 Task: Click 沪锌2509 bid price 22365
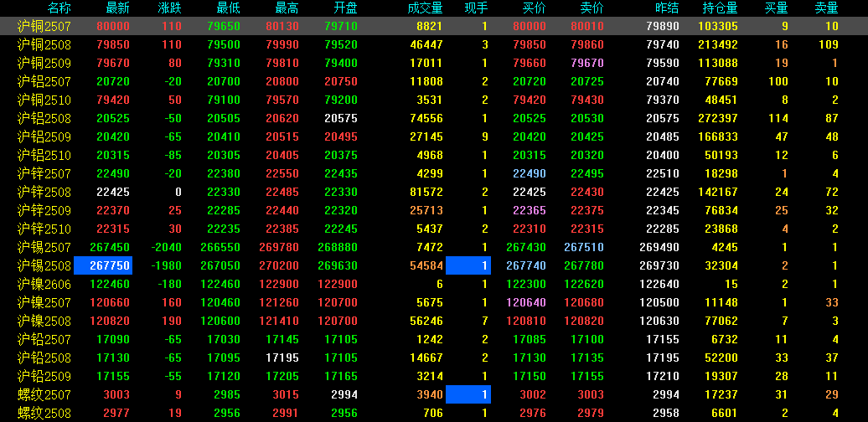[530, 211]
